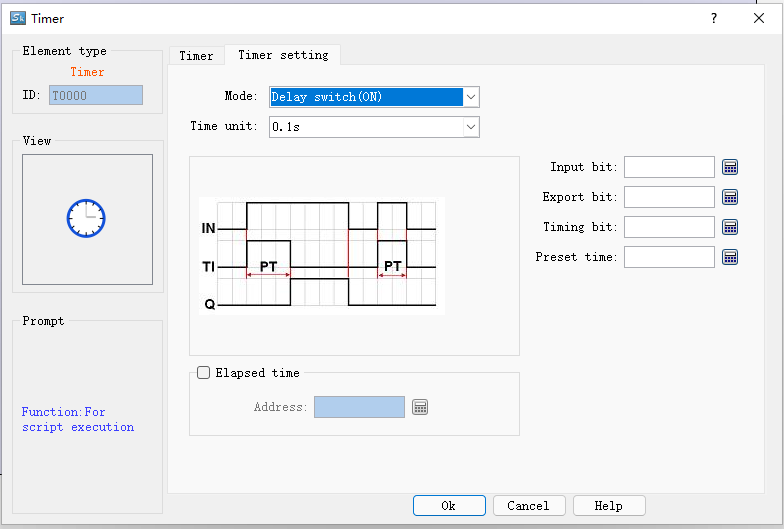Click the Cancel button
Image resolution: width=784 pixels, height=529 pixels.
(x=528, y=506)
